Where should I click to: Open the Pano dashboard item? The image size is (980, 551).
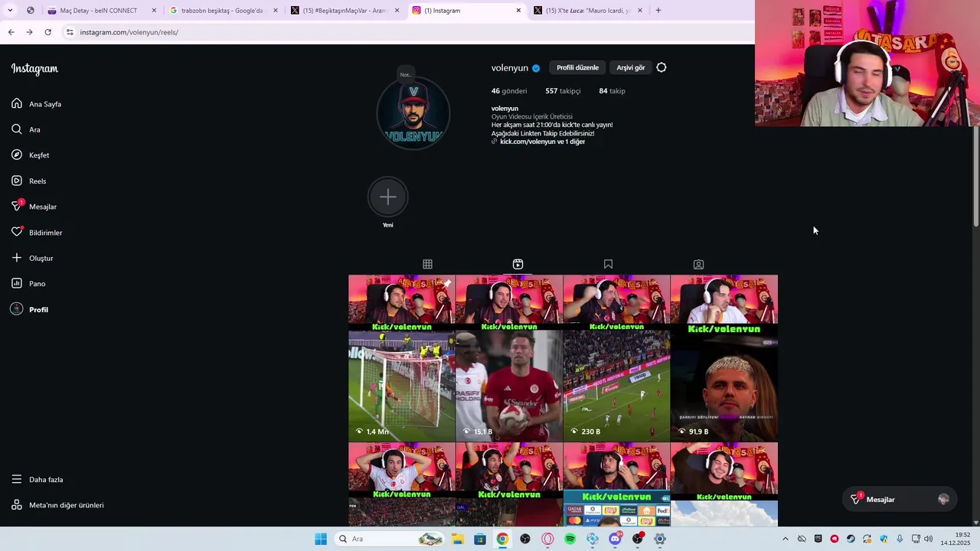pos(28,284)
